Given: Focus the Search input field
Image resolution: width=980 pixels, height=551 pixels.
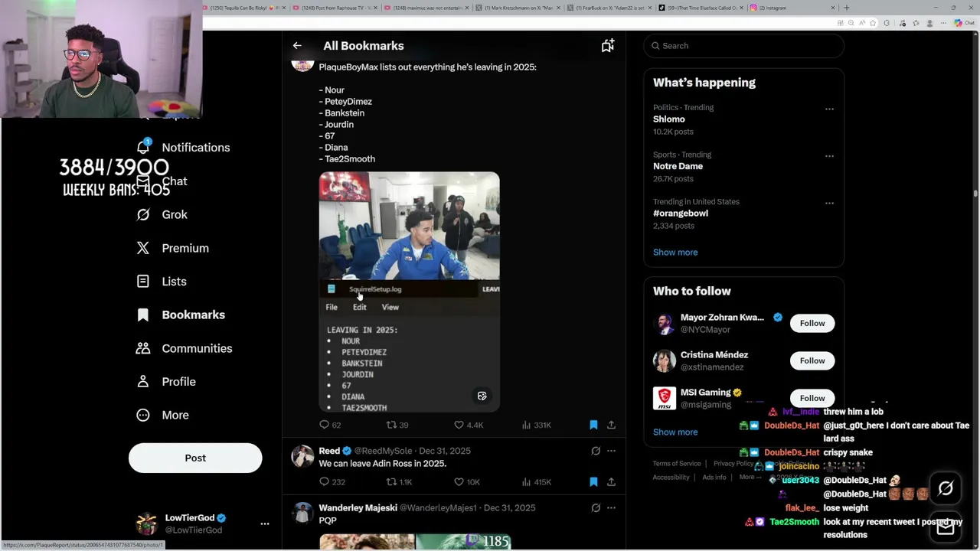Looking at the screenshot, I should [743, 46].
